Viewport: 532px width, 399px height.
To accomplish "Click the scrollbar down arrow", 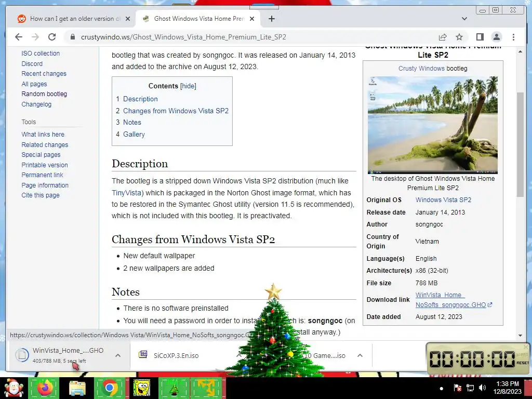I will tap(520, 336).
